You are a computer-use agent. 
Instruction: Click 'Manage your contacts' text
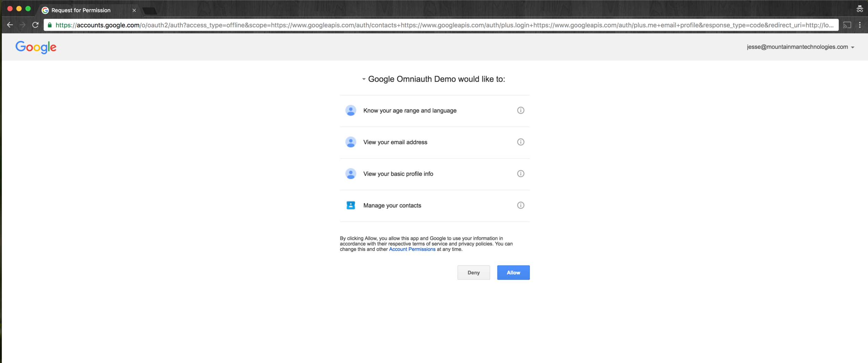(392, 205)
